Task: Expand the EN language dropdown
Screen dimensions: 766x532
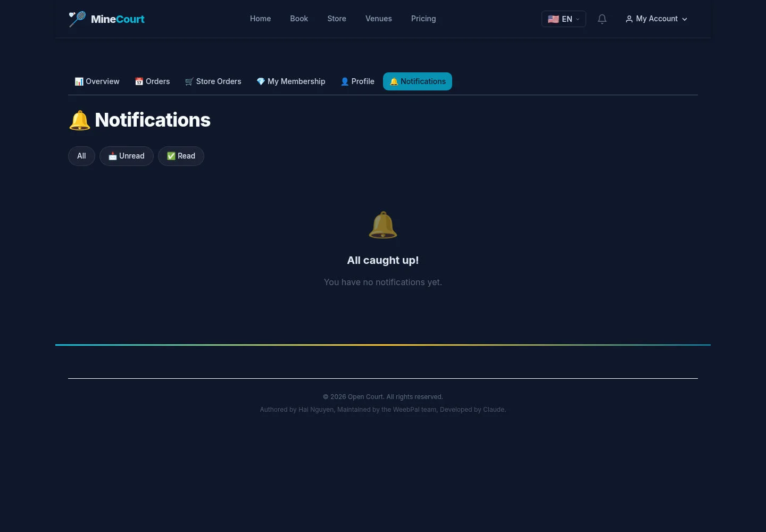Action: click(x=564, y=19)
